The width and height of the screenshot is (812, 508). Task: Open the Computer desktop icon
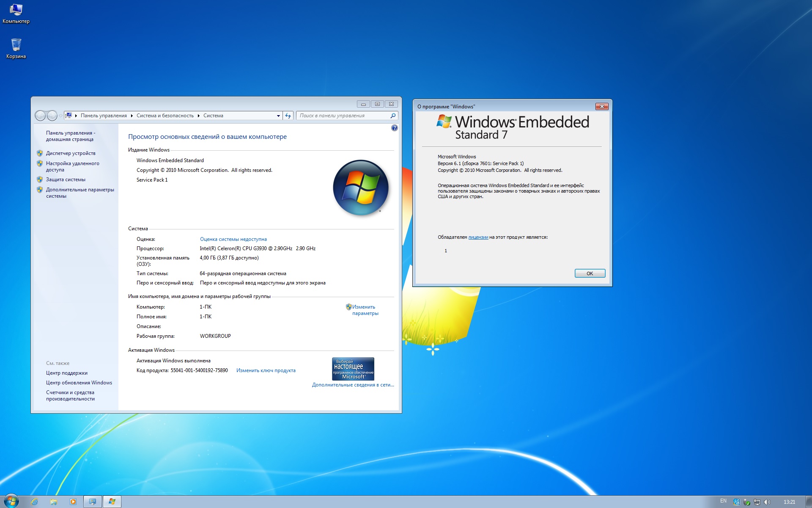(16, 13)
